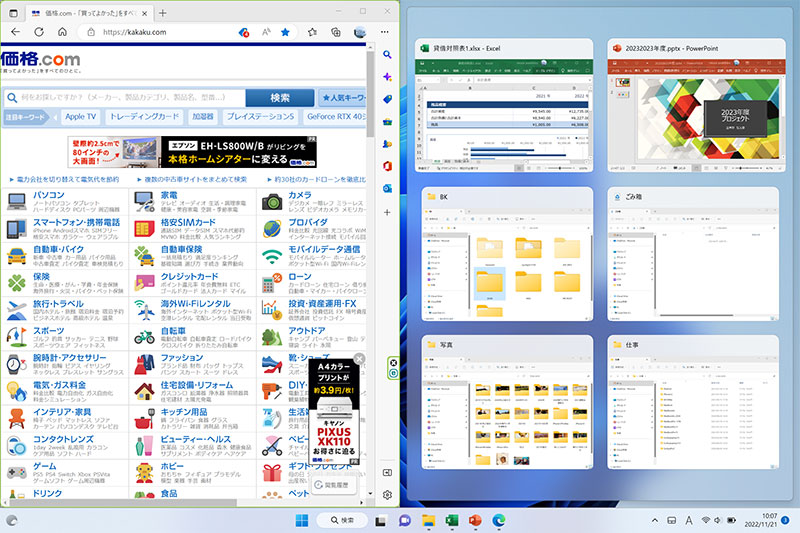Open the volume icon in system tray
800x533 pixels.
(717, 520)
